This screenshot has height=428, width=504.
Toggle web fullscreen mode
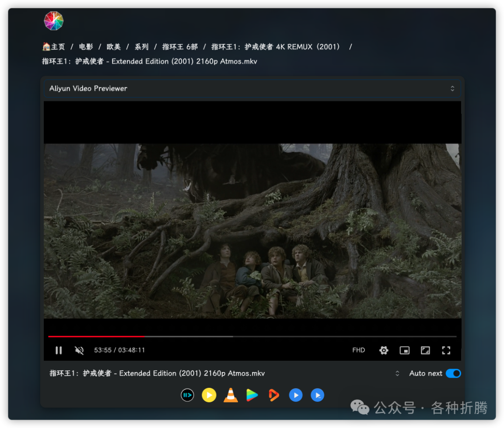[x=425, y=350]
